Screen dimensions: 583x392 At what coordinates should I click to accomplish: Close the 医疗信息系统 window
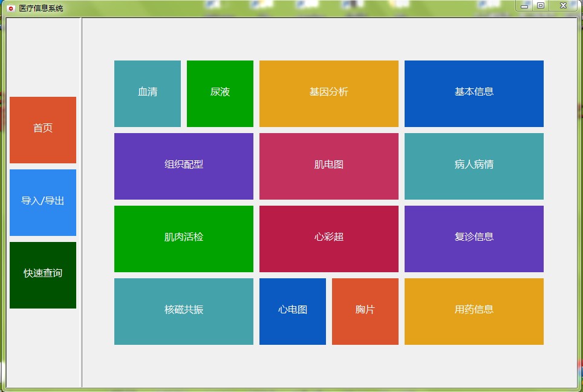coord(563,5)
